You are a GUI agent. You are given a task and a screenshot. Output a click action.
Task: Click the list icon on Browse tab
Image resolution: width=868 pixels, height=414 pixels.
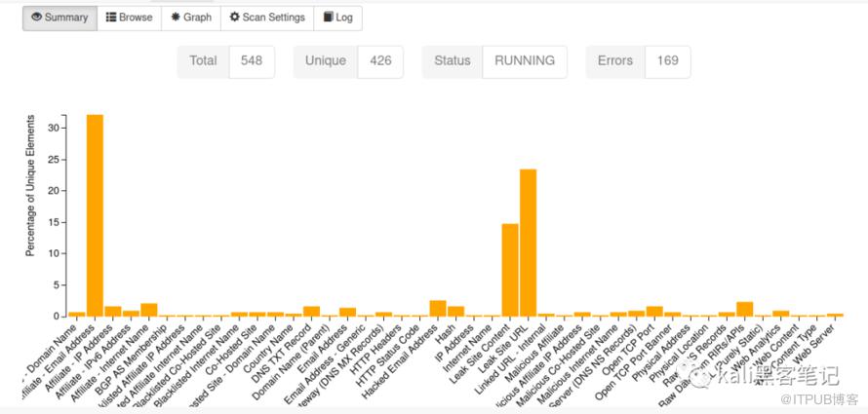click(111, 18)
